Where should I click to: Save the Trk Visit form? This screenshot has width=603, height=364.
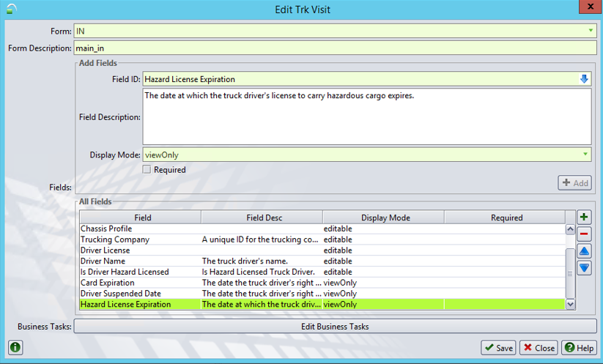pyautogui.click(x=498, y=348)
